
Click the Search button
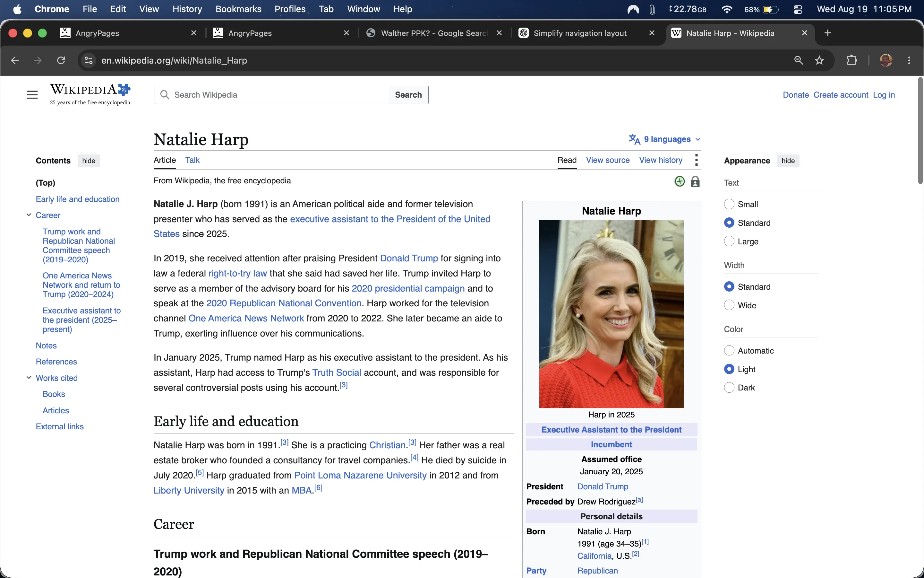408,95
